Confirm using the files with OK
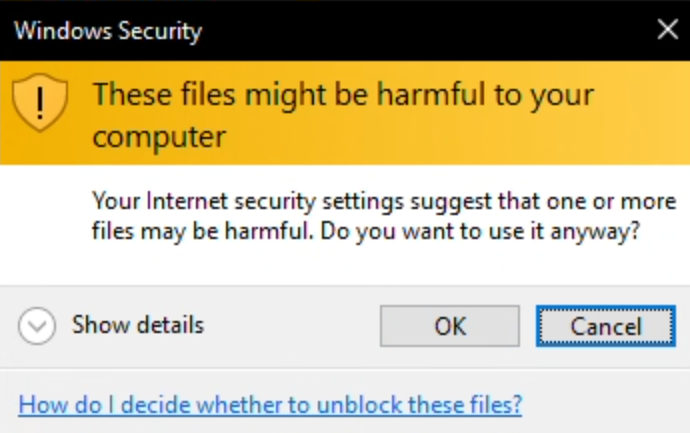The height and width of the screenshot is (433, 690). click(450, 326)
